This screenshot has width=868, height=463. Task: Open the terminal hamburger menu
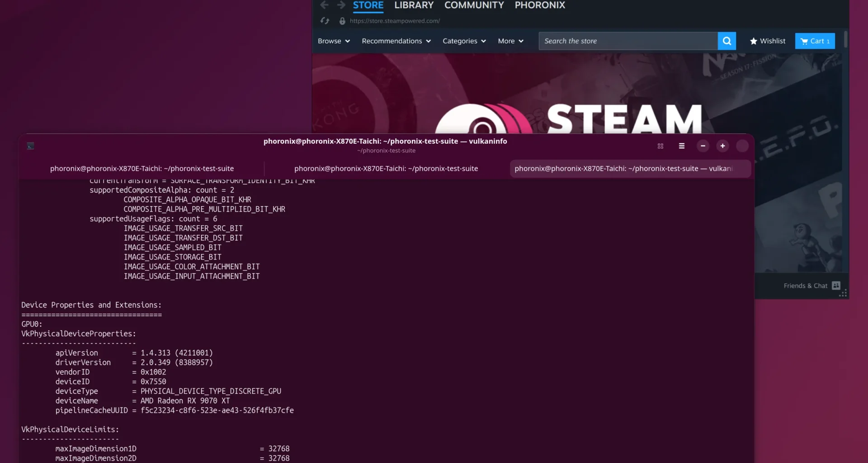681,146
